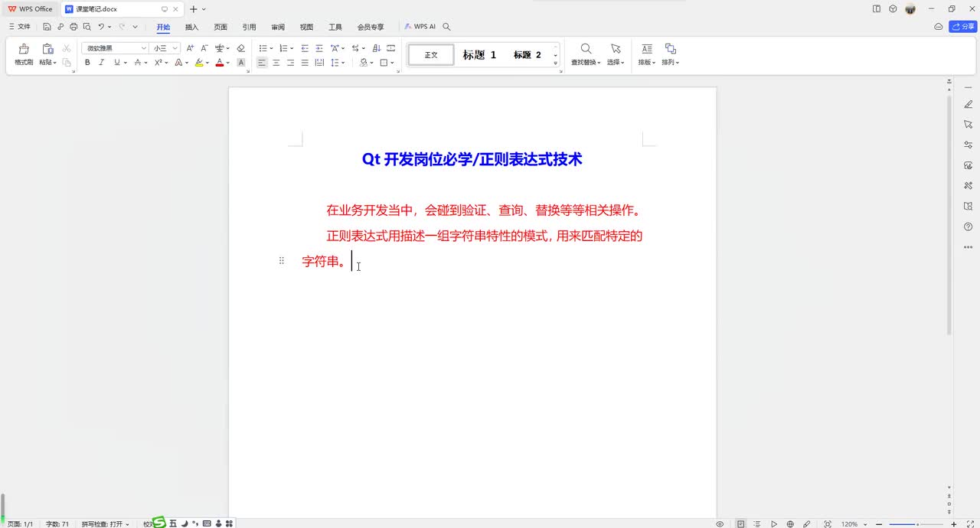
Task: Open the 文件 (File) menu
Action: [x=19, y=27]
